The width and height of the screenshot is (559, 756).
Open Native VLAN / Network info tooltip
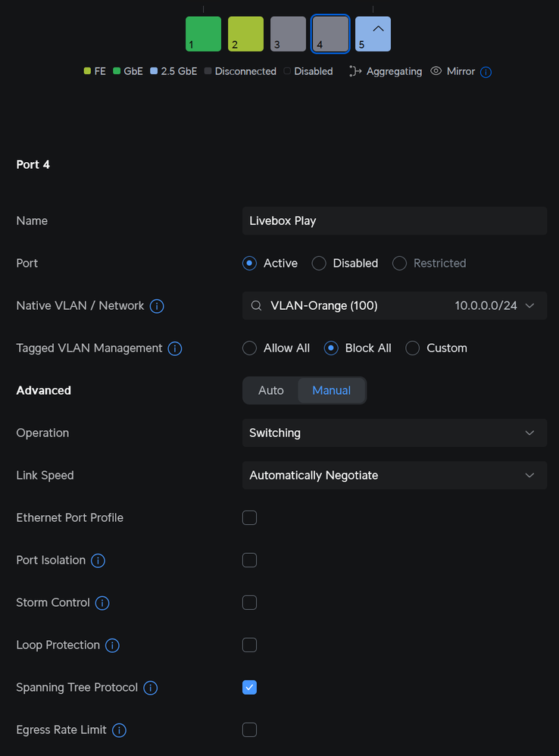click(x=157, y=306)
